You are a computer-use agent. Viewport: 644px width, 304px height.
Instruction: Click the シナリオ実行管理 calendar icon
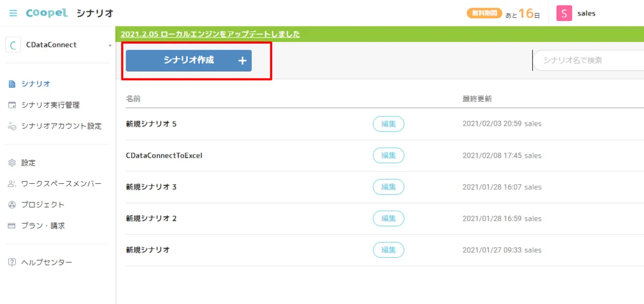pos(12,105)
